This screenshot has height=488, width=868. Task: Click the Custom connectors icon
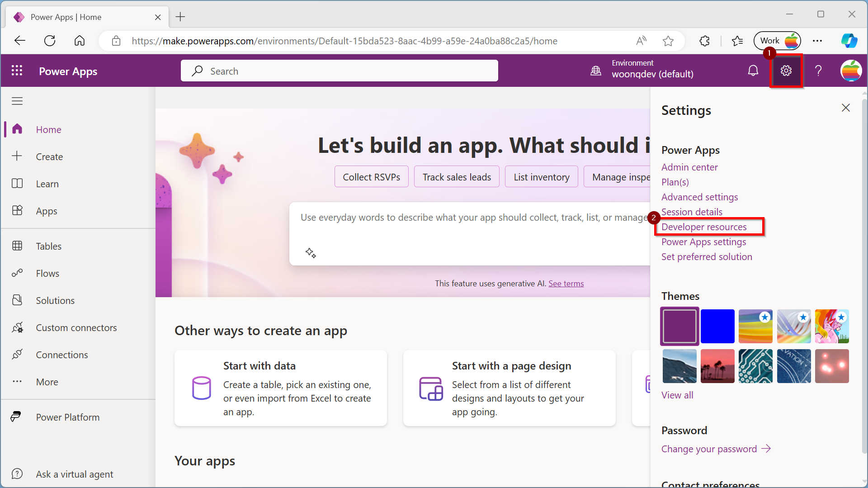tap(17, 327)
